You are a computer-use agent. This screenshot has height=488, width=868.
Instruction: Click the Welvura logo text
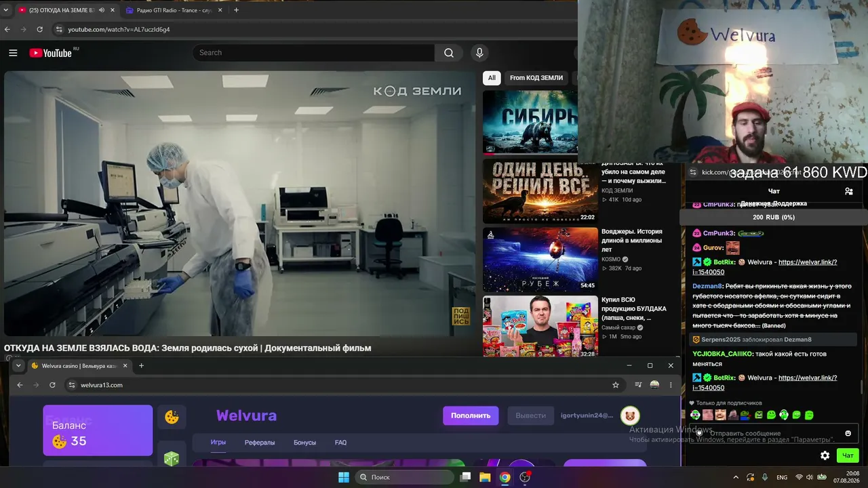(x=246, y=415)
